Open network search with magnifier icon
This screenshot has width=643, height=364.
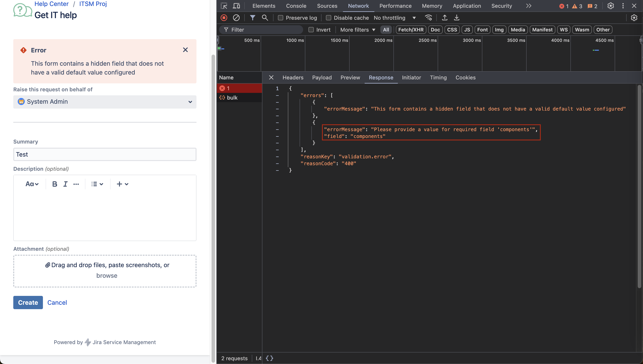265,18
